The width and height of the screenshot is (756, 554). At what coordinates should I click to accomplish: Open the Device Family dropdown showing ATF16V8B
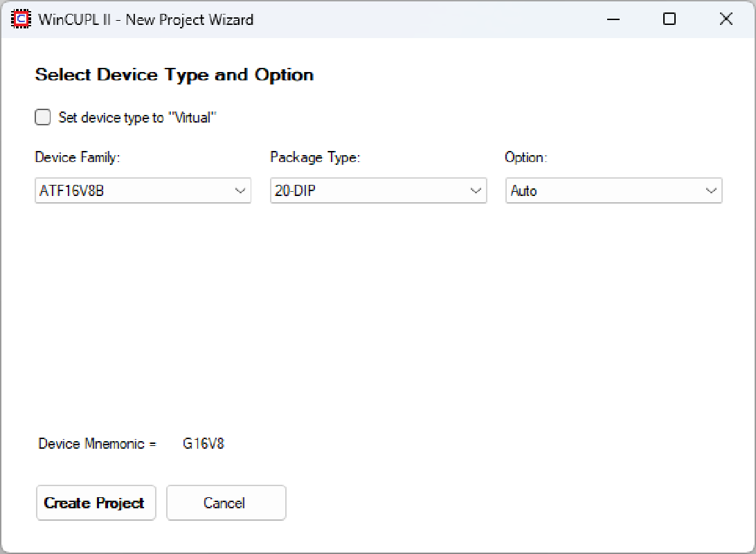tap(143, 190)
